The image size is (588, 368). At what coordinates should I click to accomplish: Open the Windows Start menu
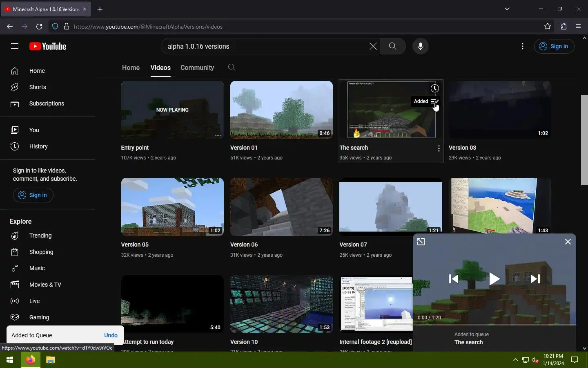(x=10, y=360)
